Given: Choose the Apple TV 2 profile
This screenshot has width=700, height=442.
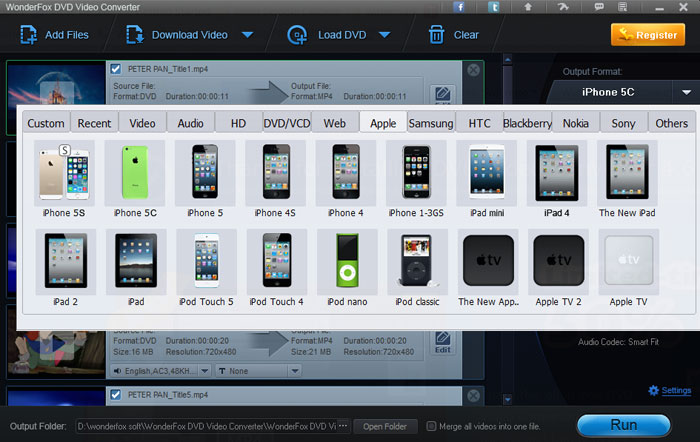Looking at the screenshot, I should click(x=558, y=268).
